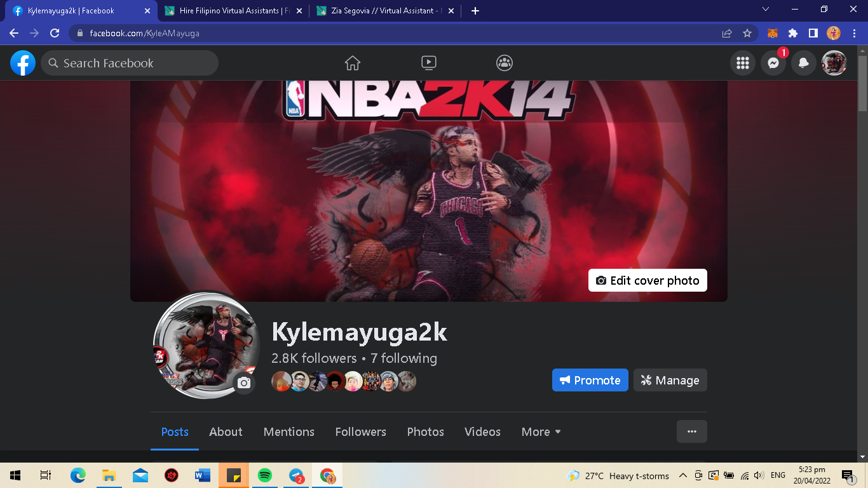Open the Facebook account profile picture menu
This screenshot has height=488, width=868.
834,63
